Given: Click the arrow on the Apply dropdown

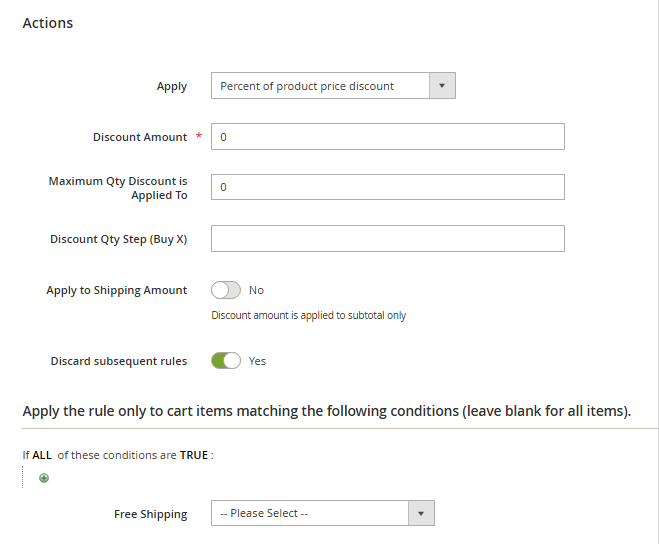Looking at the screenshot, I should pos(442,86).
